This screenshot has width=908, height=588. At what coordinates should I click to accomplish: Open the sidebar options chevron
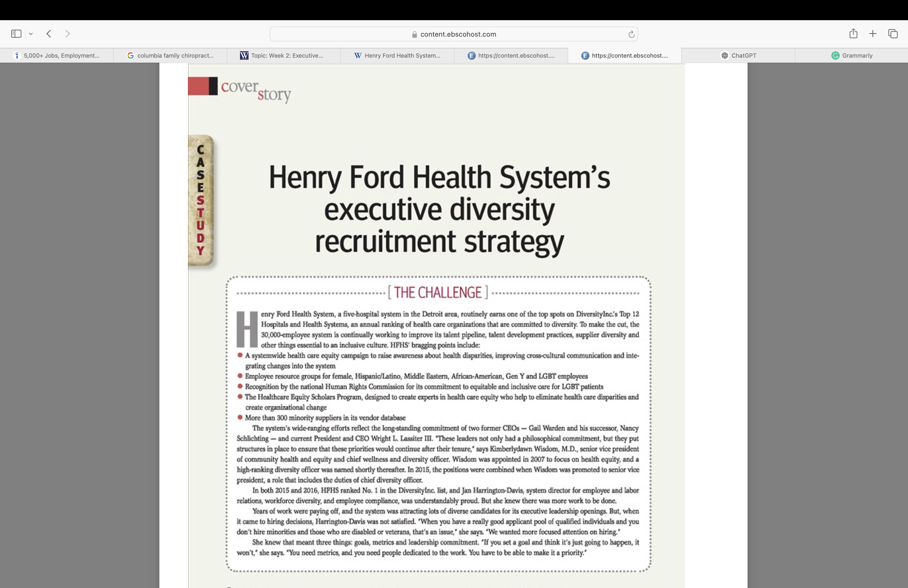click(31, 33)
